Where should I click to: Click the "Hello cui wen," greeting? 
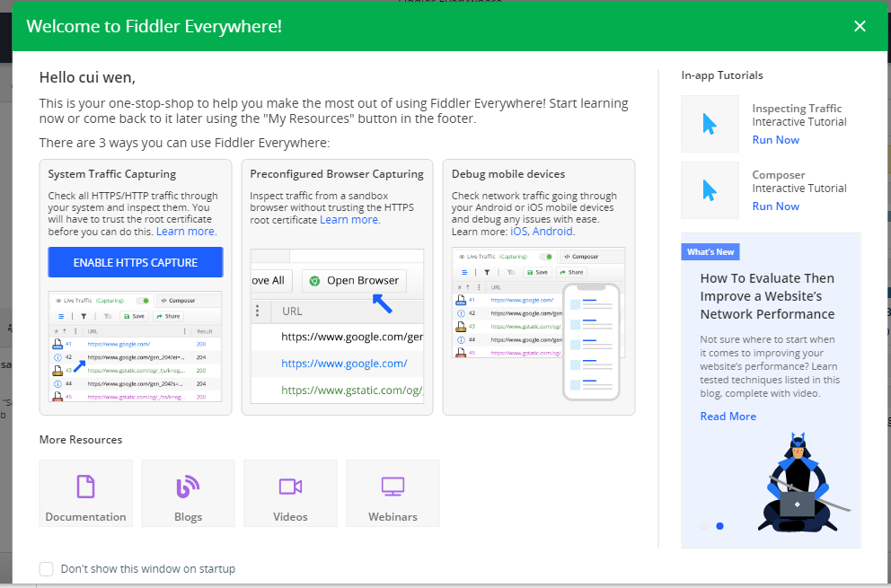click(x=87, y=77)
